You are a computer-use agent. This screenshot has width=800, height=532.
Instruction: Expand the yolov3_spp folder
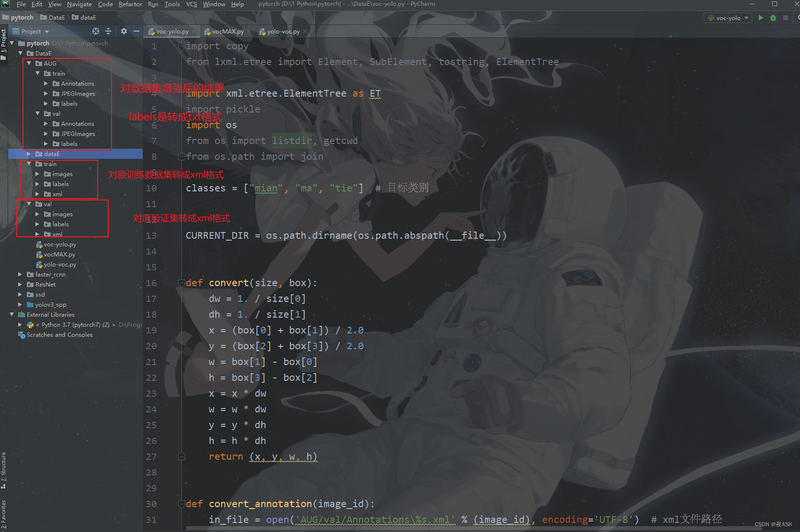(x=21, y=304)
